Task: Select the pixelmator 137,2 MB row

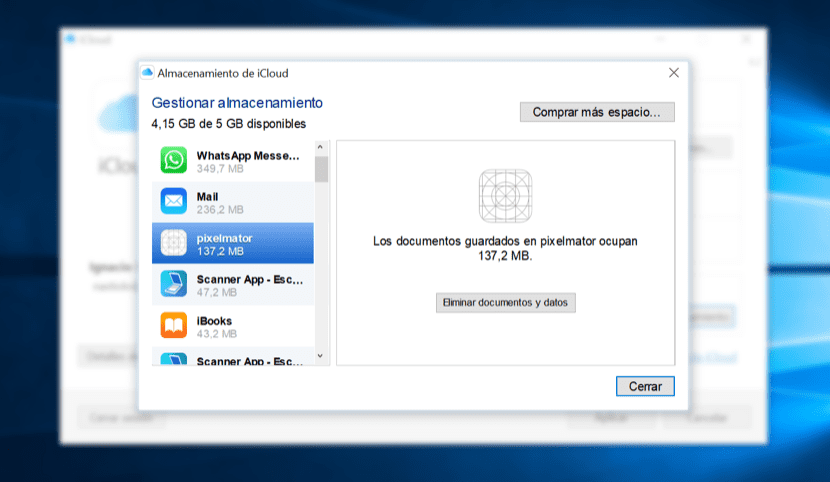Action: click(233, 243)
